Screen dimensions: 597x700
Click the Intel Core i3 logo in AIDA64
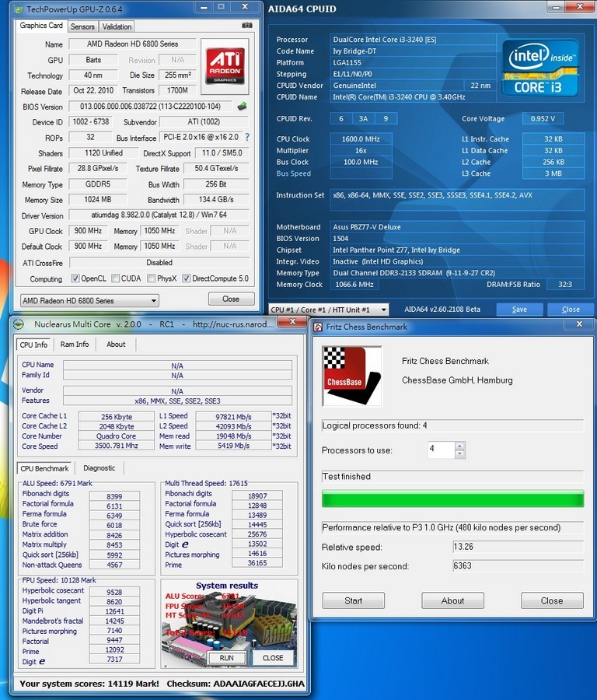540,68
